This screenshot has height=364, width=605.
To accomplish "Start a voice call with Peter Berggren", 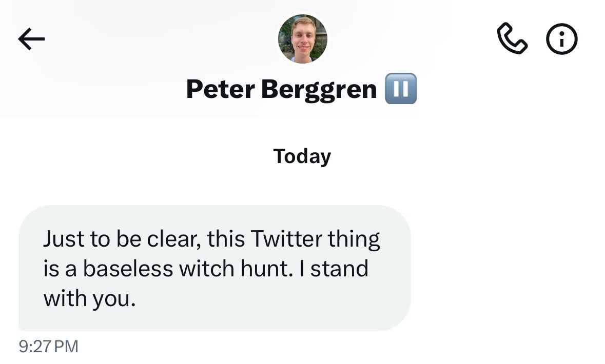I will (512, 38).
